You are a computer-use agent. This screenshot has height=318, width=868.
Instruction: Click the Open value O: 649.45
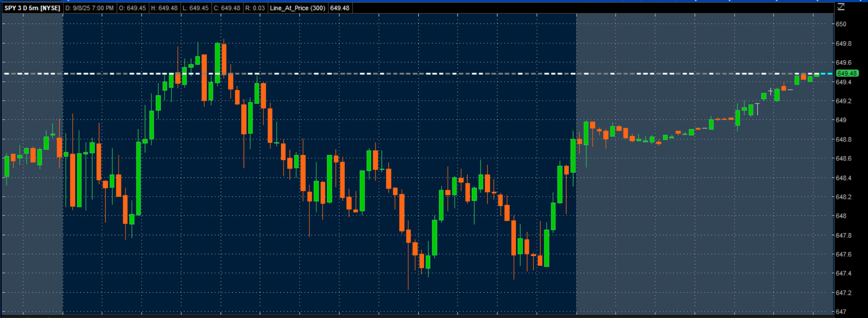point(132,8)
